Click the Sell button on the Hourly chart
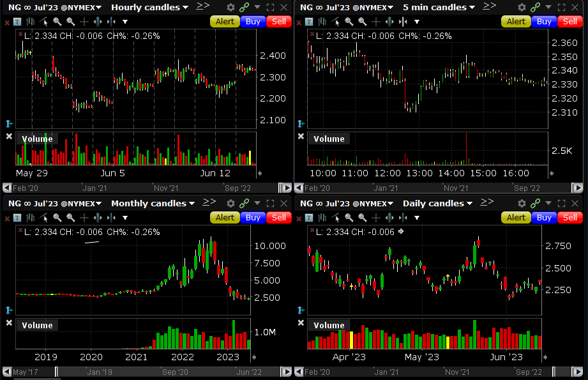Screen dimensions: 588x380 [279, 21]
